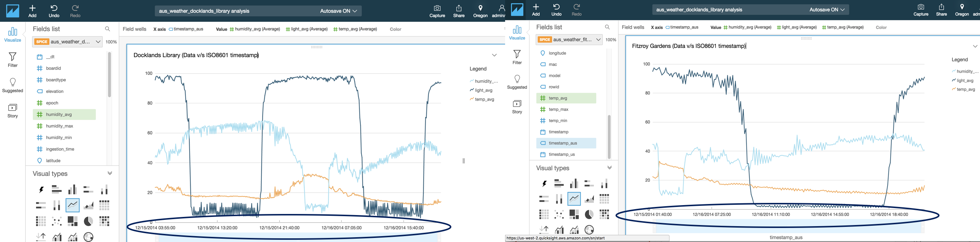Select Story tab in Fitzroy sidebar
The width and height of the screenshot is (980, 242).
coord(517,107)
